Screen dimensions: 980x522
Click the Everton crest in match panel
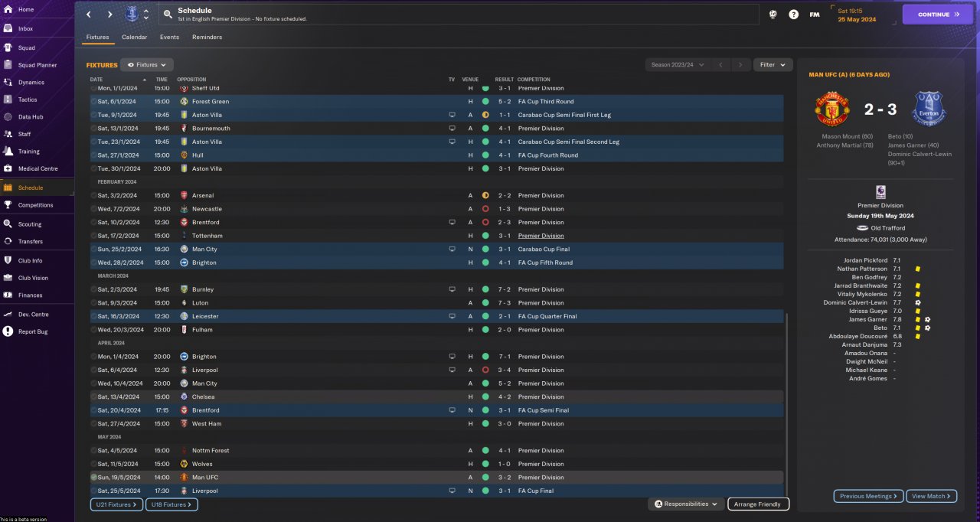click(x=928, y=109)
